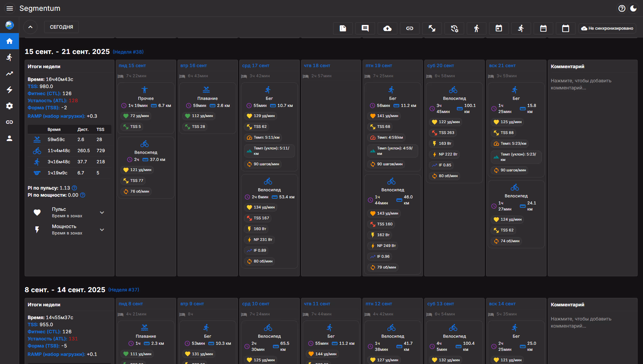This screenshot has height=364, width=643.
Task: Open the trending chart page in sidebar
Action: [x=9, y=74]
